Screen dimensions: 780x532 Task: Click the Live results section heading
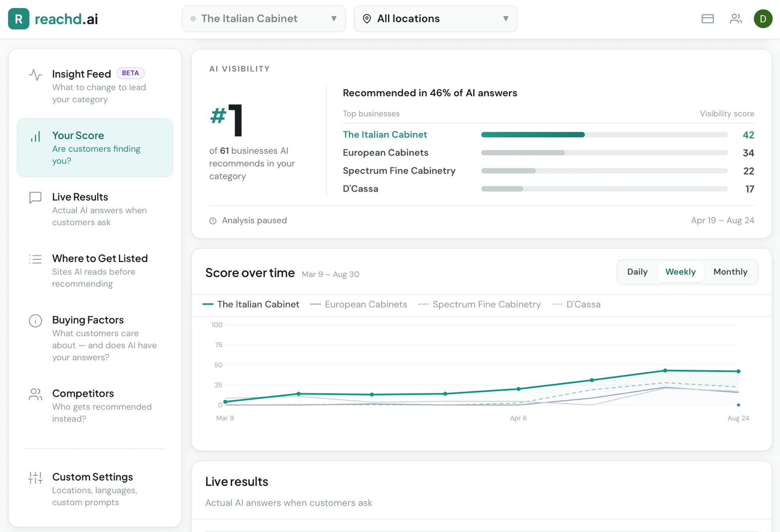[x=237, y=482]
